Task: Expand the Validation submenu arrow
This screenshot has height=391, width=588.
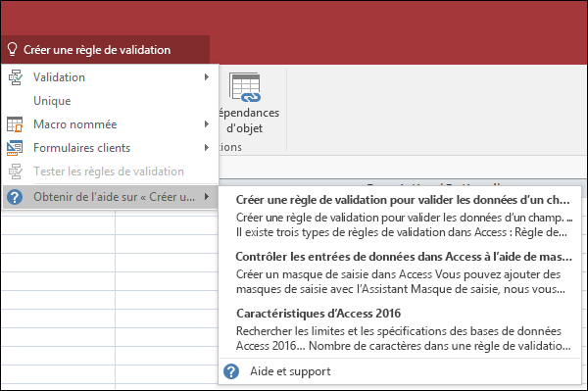Action: (x=206, y=77)
